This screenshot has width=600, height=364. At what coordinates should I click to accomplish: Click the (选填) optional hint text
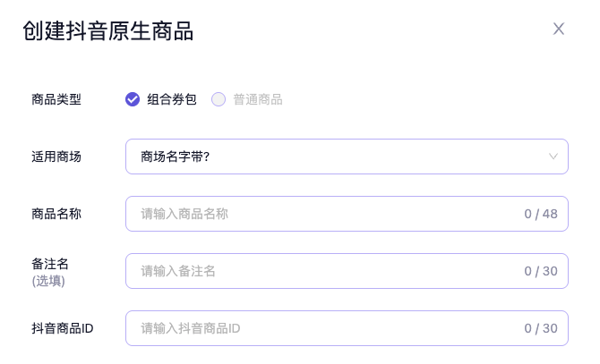(48, 280)
